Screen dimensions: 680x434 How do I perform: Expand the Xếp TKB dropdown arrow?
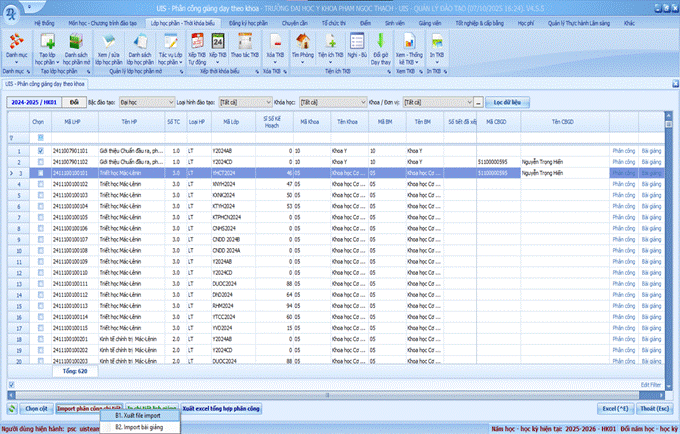(x=218, y=62)
